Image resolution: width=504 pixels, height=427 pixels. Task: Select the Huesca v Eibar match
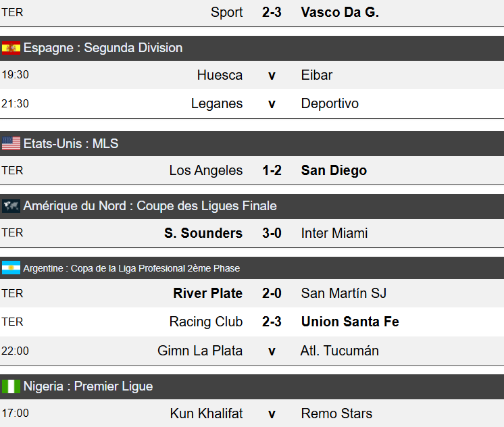[272, 75]
